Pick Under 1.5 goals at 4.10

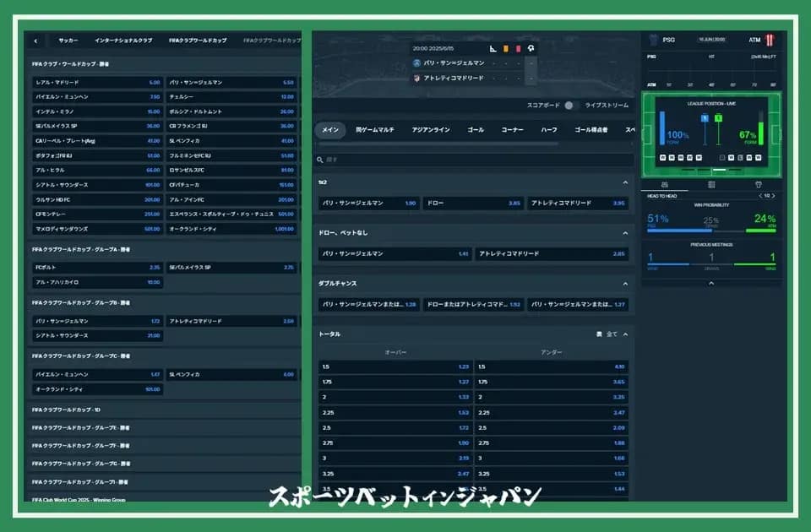point(552,367)
